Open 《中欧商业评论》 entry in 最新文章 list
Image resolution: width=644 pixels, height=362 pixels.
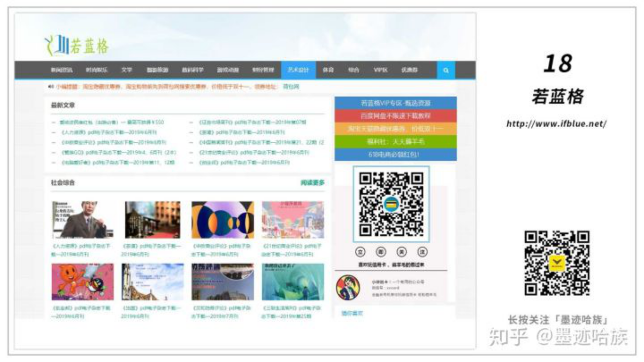click(113, 142)
